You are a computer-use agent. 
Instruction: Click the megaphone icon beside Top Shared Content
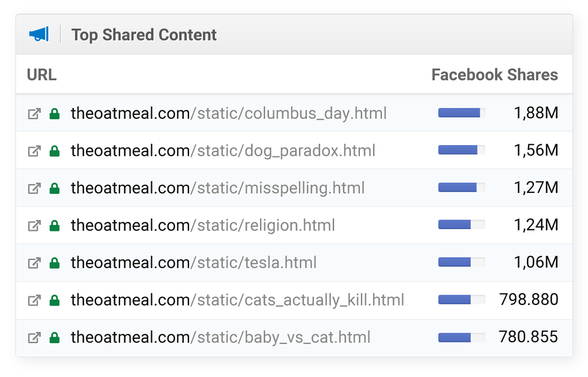[38, 35]
